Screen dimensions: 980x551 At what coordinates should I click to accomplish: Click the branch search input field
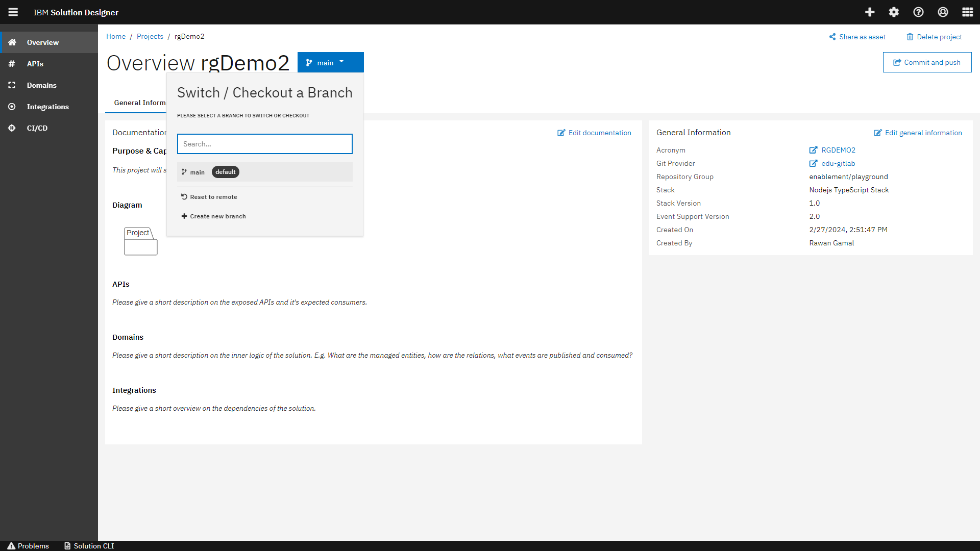click(x=264, y=143)
